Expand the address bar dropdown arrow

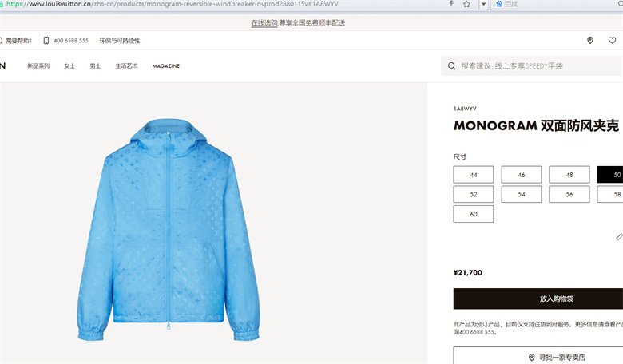pyautogui.click(x=483, y=4)
